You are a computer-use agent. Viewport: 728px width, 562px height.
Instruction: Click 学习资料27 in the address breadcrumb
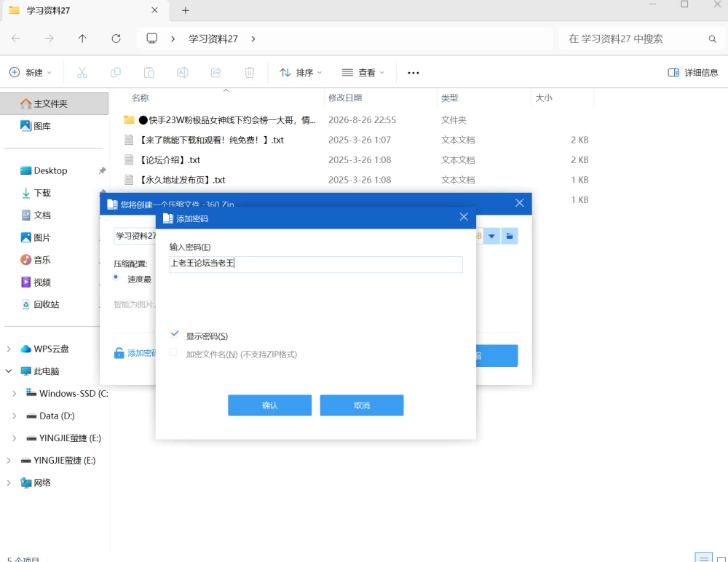213,39
